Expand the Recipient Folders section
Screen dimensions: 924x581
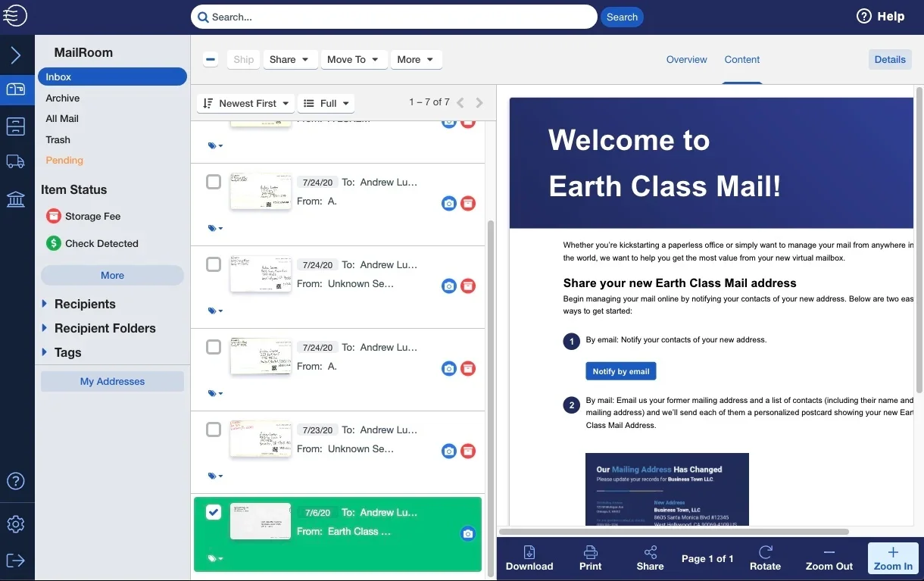98,328
